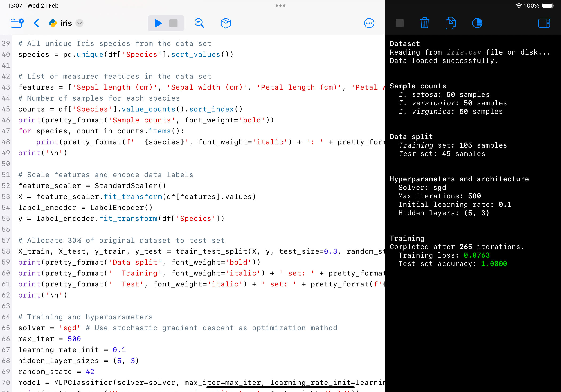Stop console process with gray square
Image resolution: width=561 pixels, height=392 pixels.
click(400, 23)
